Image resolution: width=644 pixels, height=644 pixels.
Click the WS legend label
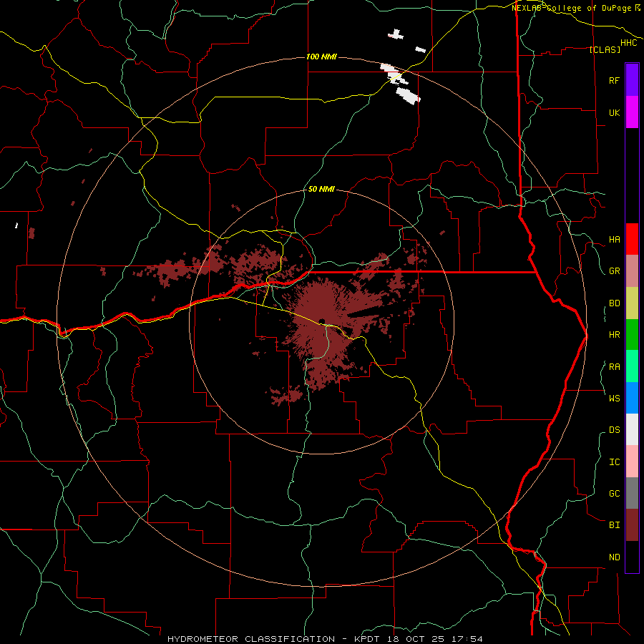[614, 398]
